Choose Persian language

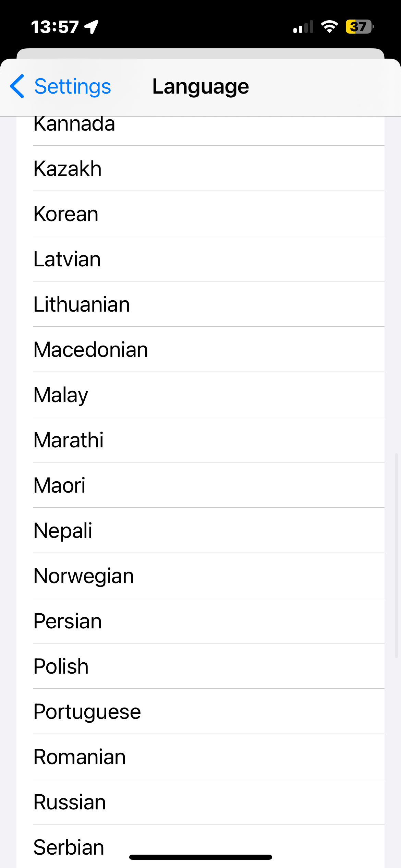pos(68,621)
